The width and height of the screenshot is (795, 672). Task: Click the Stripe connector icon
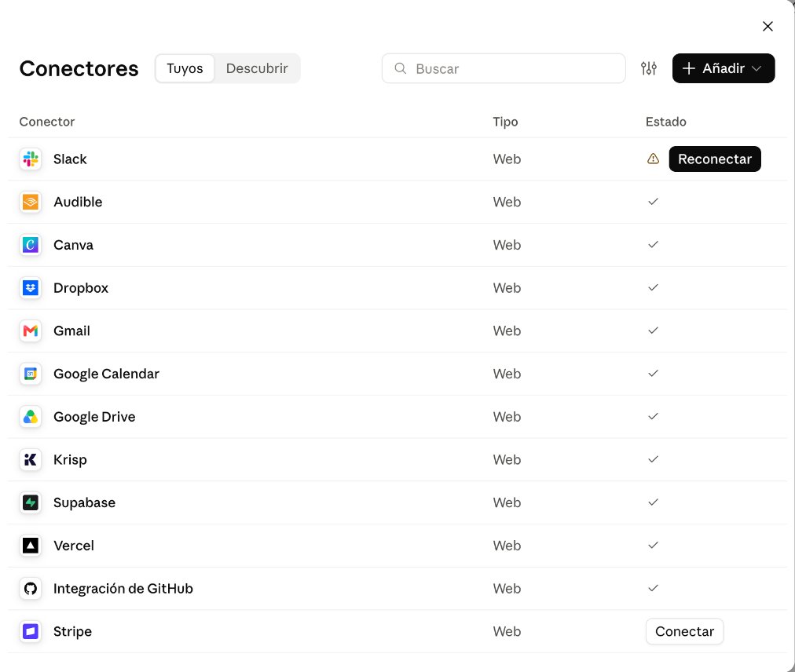pos(31,631)
